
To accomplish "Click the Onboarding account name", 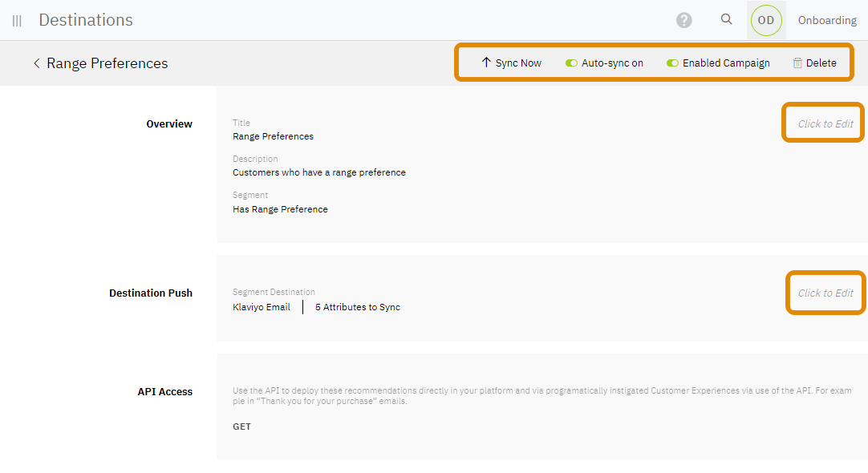I will [x=827, y=20].
